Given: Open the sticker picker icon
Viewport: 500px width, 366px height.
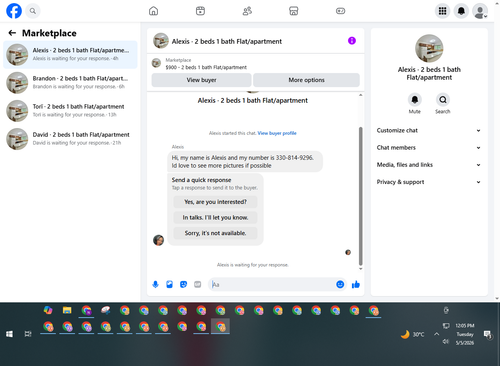Looking at the screenshot, I should pos(183,284).
